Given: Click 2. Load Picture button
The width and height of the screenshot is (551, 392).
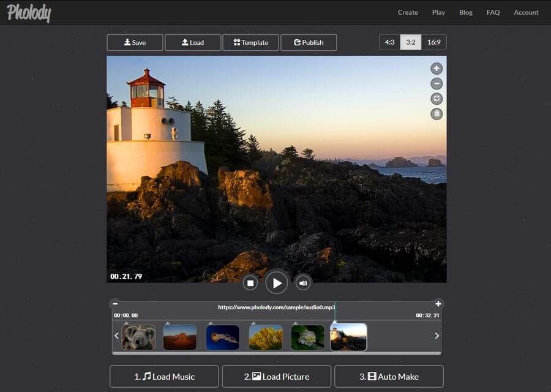Looking at the screenshot, I should click(x=277, y=377).
